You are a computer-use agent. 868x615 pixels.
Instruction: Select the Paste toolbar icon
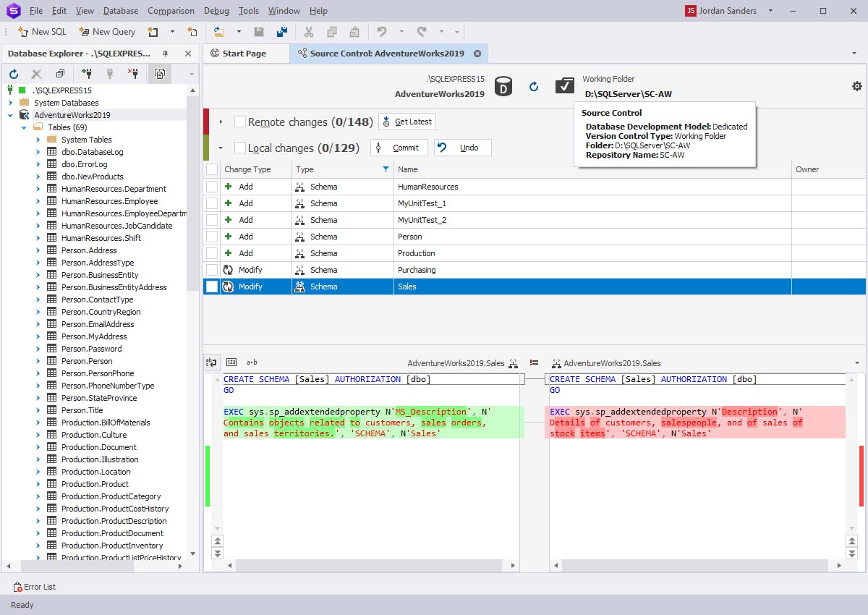354,32
